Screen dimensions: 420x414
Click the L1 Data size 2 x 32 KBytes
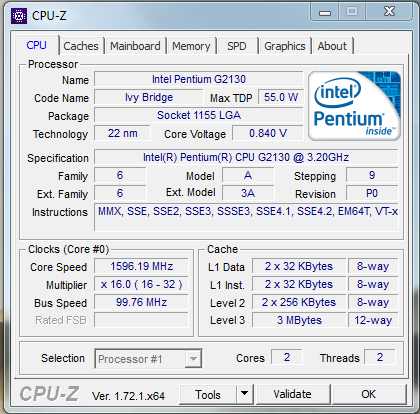(x=299, y=266)
